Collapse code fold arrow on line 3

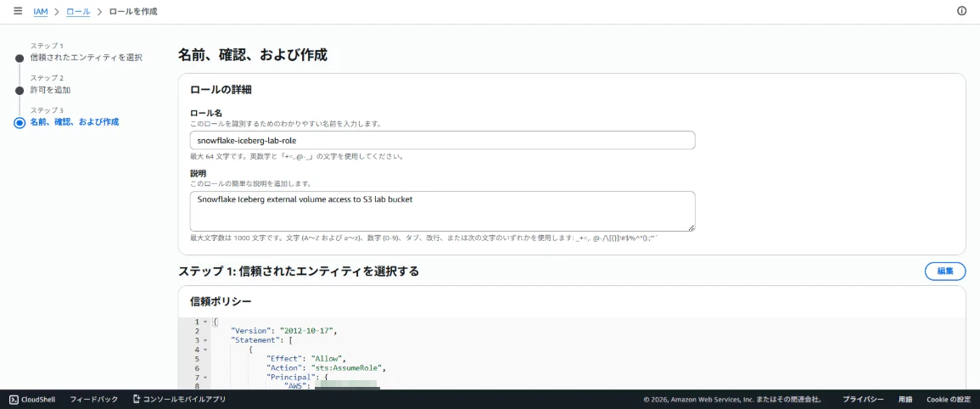(205, 340)
